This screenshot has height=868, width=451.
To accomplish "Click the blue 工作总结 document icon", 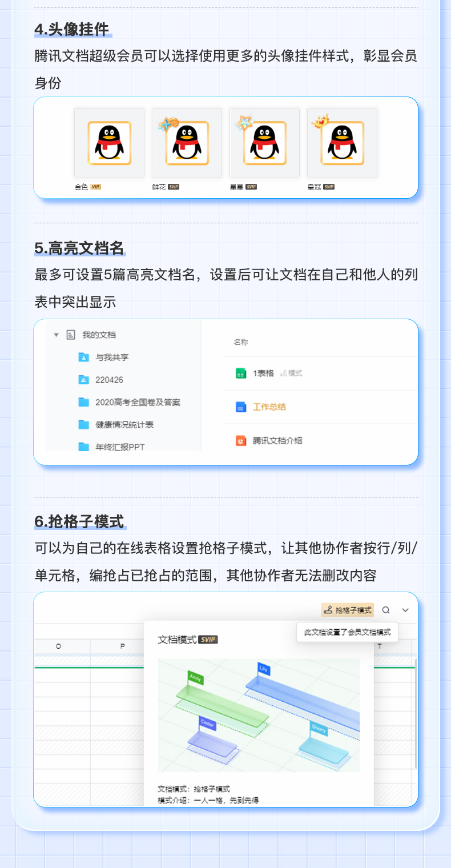I will (x=240, y=407).
